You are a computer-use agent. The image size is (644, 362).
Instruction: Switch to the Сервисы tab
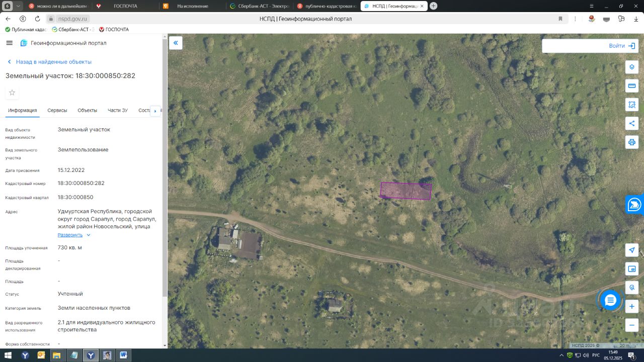[57, 111]
